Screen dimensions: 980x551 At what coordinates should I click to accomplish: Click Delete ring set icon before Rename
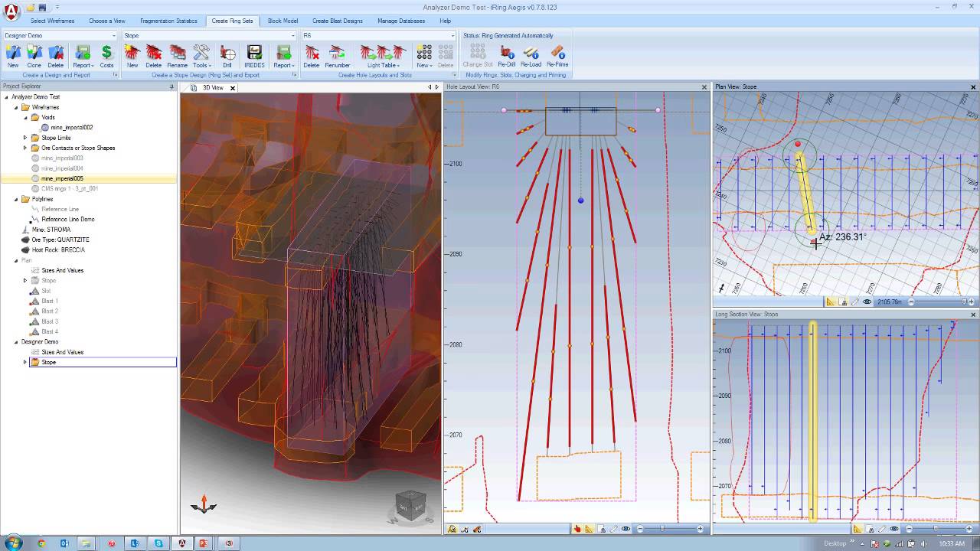point(154,53)
